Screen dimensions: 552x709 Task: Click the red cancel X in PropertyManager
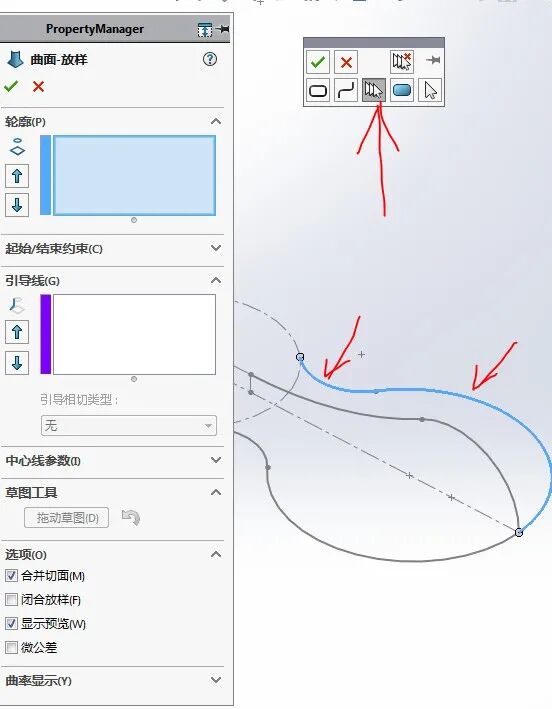tap(38, 86)
